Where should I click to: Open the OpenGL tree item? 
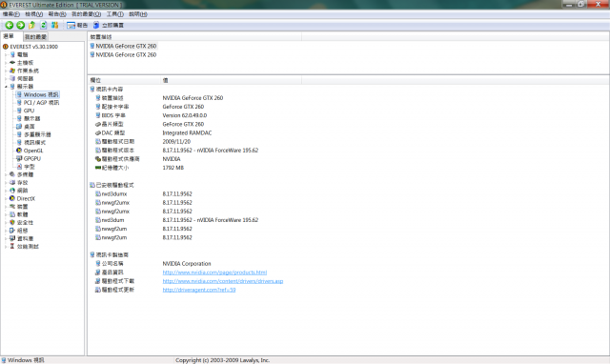point(33,151)
